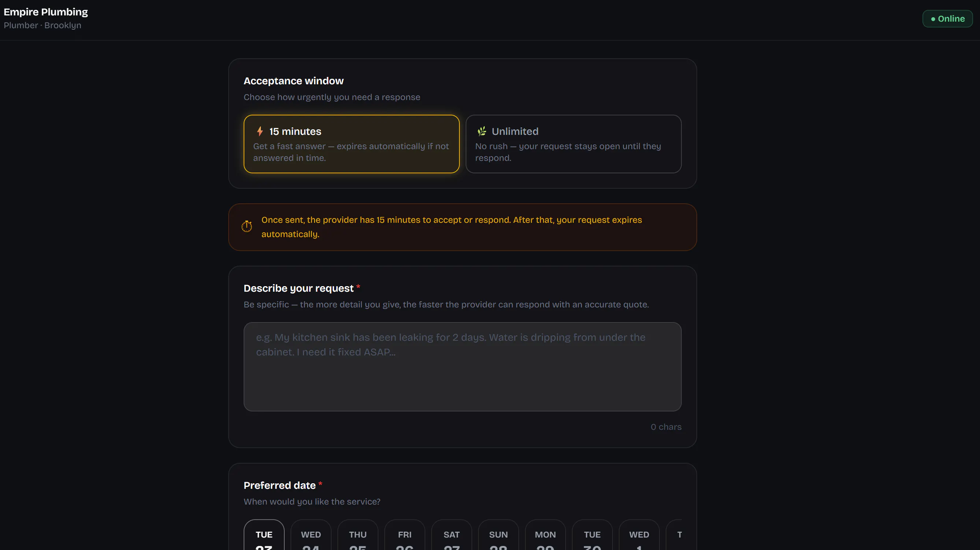The height and width of the screenshot is (550, 980).
Task: Click the 0 chars counter
Action: pyautogui.click(x=666, y=427)
